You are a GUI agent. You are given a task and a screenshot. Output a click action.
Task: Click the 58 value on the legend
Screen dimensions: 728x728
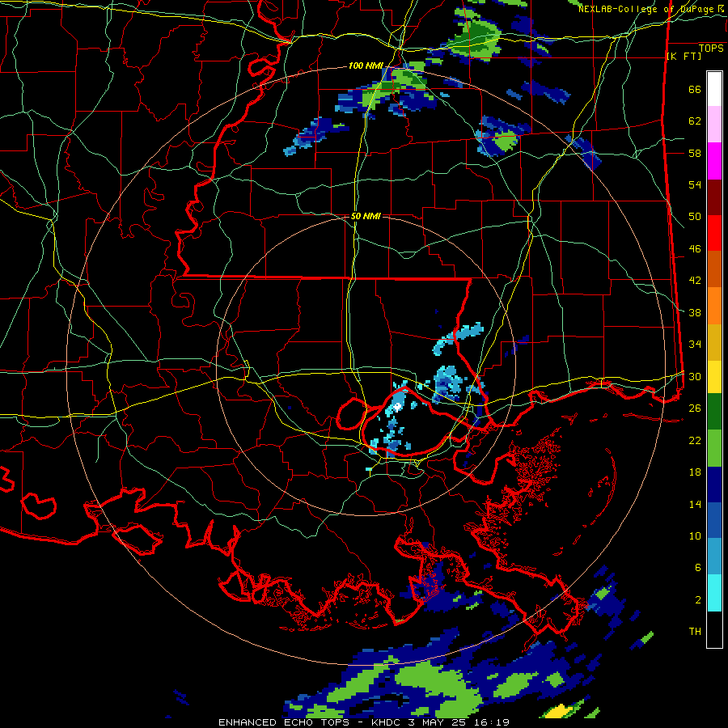(695, 153)
